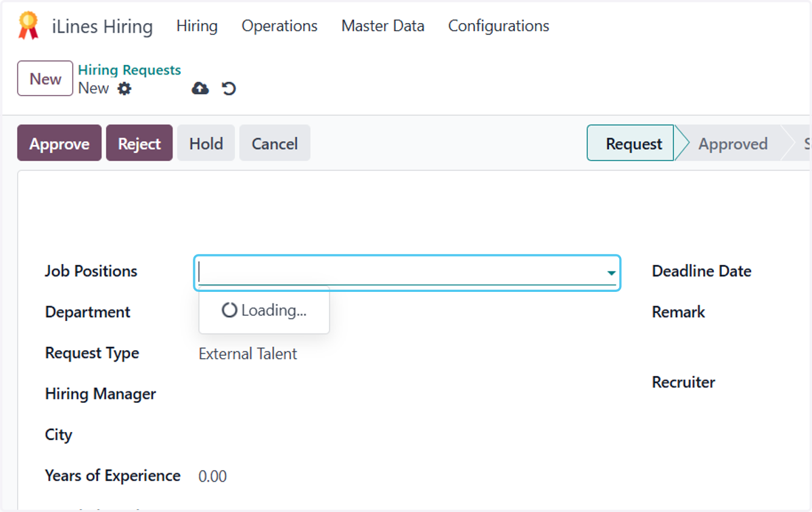Click the New record button

pyautogui.click(x=45, y=79)
